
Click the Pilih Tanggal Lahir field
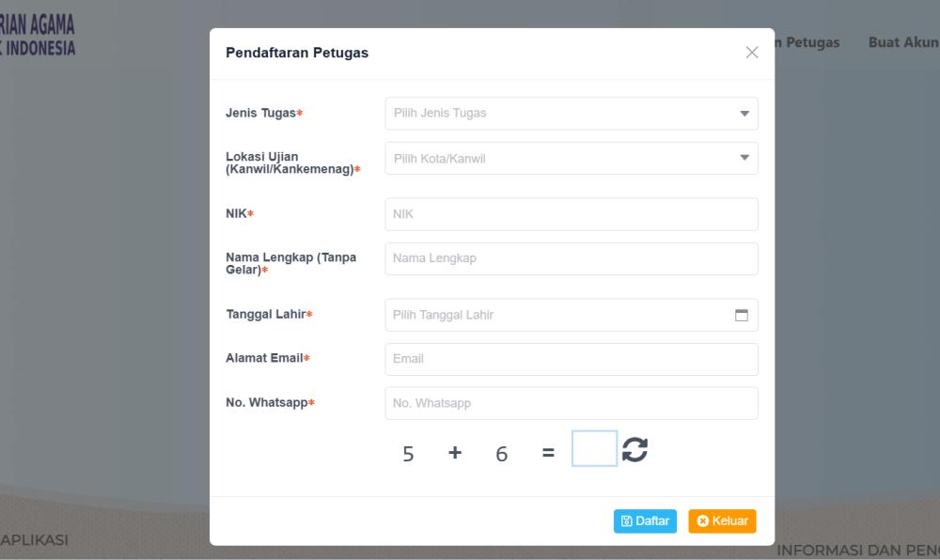[x=572, y=315]
